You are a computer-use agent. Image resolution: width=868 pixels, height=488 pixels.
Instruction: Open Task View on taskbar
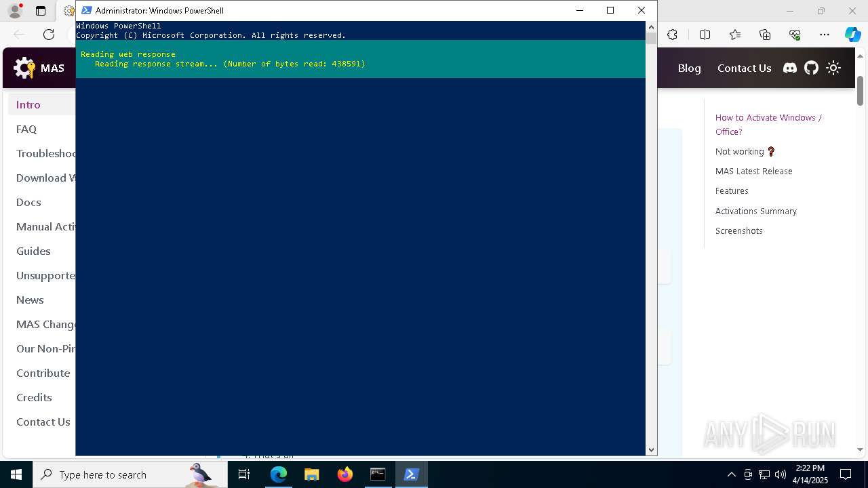[245, 474]
